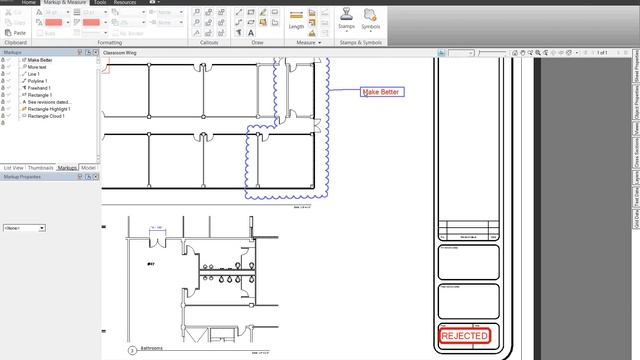Open the fill color dropdown arrow
The image size is (640, 360).
coord(105,22)
